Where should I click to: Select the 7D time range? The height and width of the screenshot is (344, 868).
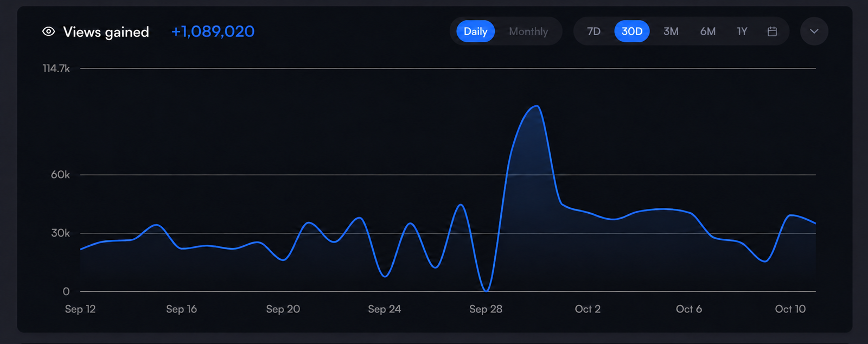593,31
